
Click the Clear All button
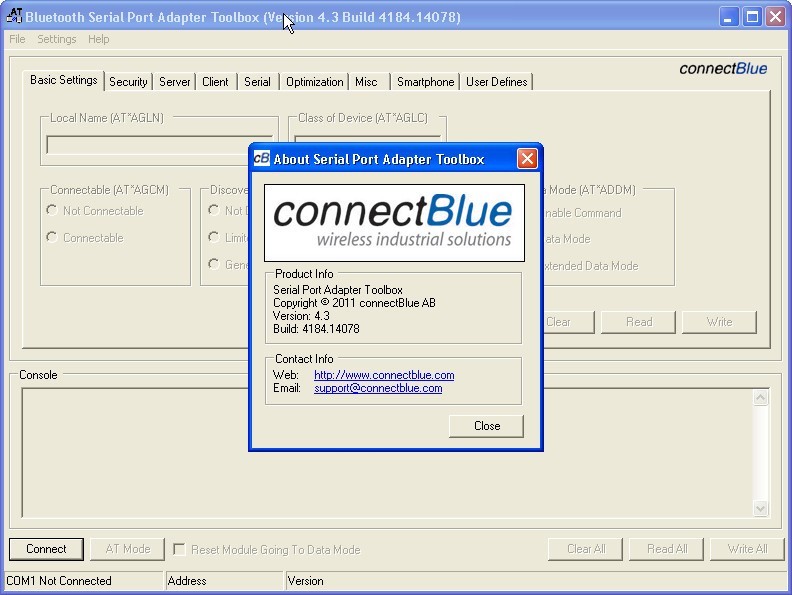pos(585,549)
